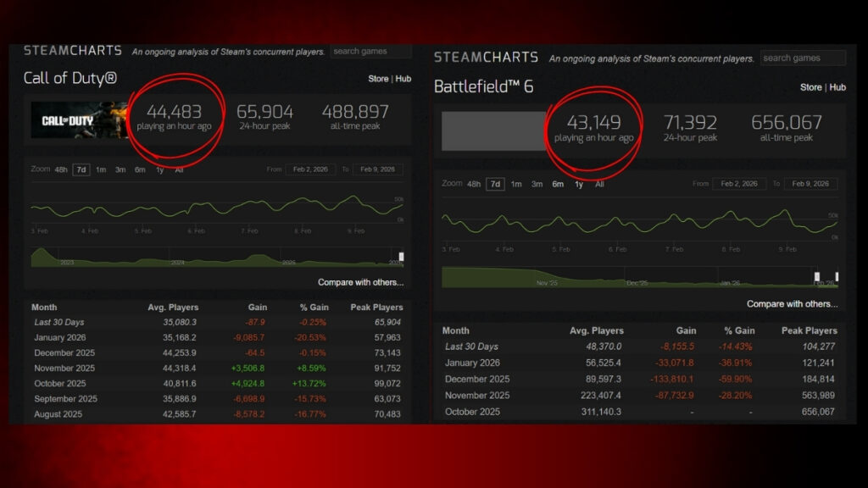The height and width of the screenshot is (488, 868).
Task: Open Compare with others on Call of Duty
Action: 359,282
